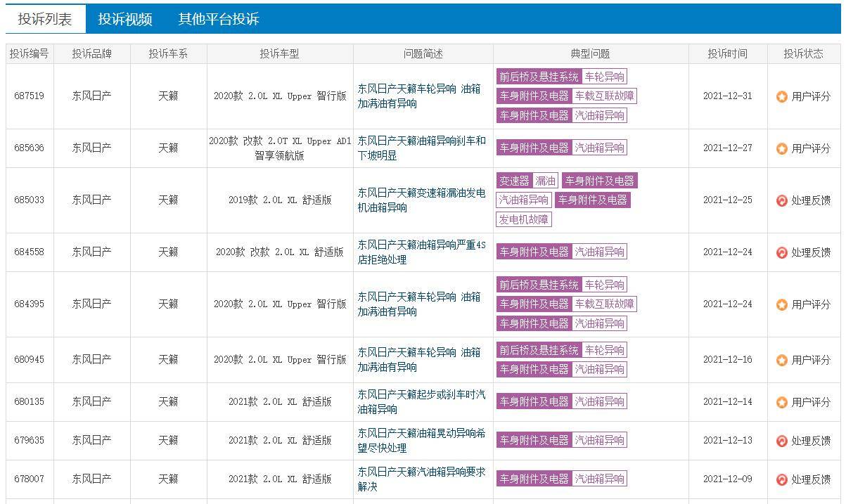Open the 东风日产天籁油箱异响严重4S店拒绝处理 link
846x504 pixels.
tap(421, 252)
